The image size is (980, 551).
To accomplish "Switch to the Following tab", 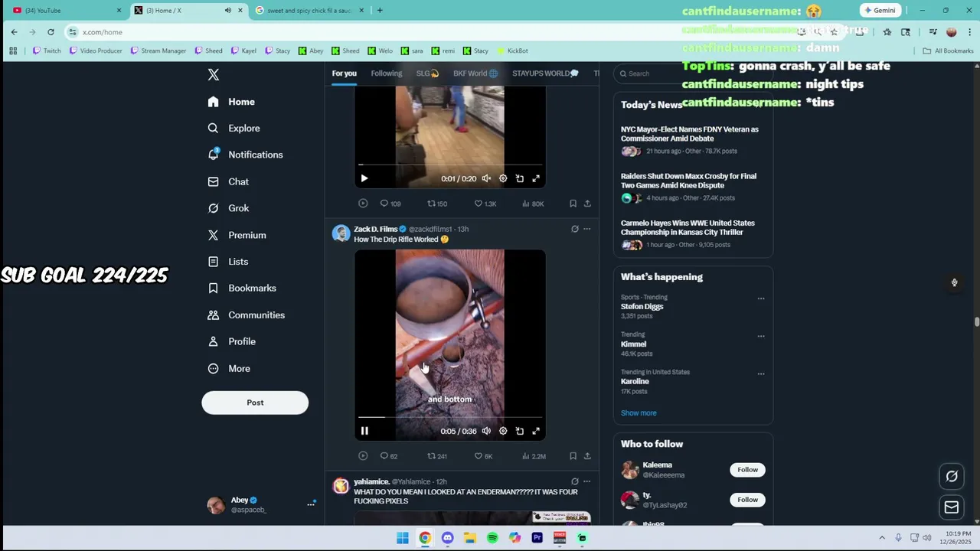I will tap(387, 73).
